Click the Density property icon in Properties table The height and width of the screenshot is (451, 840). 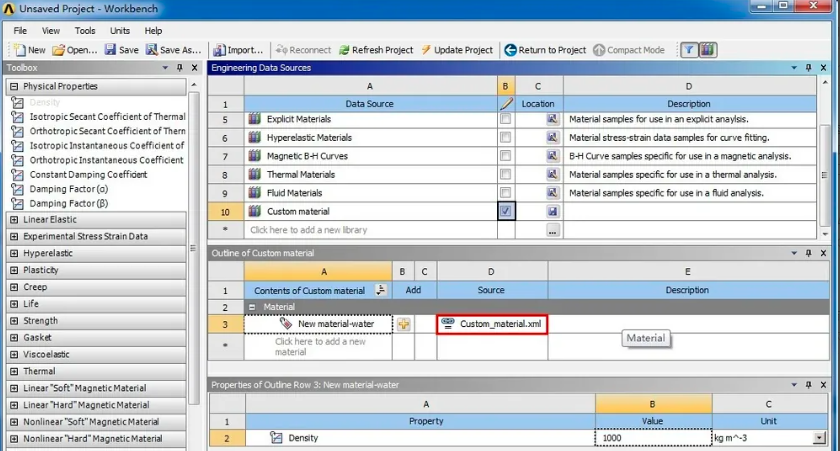(276, 438)
